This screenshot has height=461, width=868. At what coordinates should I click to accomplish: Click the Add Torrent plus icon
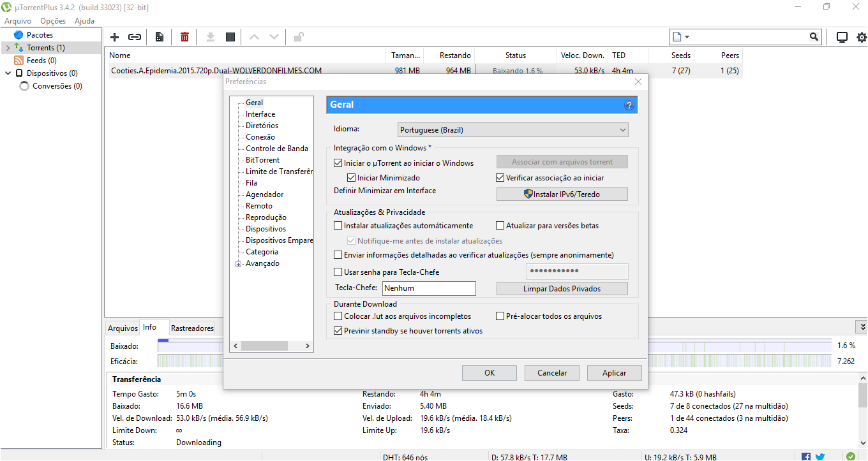coord(115,37)
